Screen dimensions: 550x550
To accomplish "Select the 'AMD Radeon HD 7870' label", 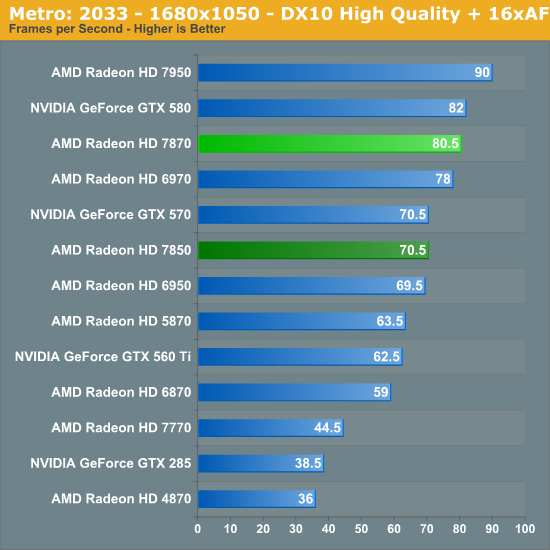I will pos(121,143).
